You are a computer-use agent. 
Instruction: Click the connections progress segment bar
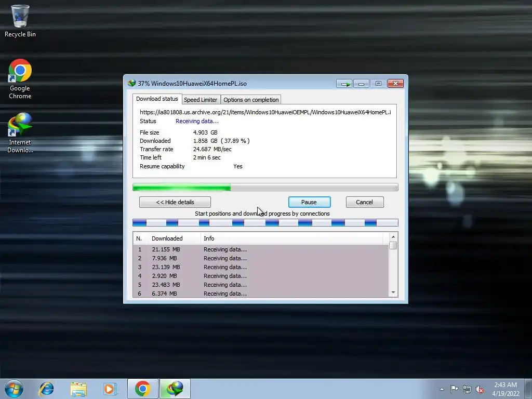pyautogui.click(x=265, y=222)
